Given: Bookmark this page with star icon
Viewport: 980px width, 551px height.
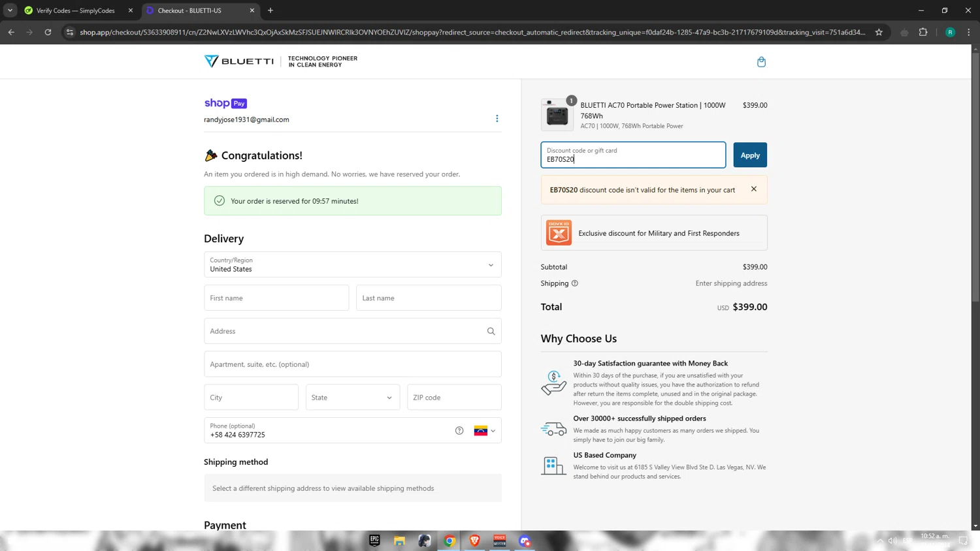Looking at the screenshot, I should click(879, 32).
